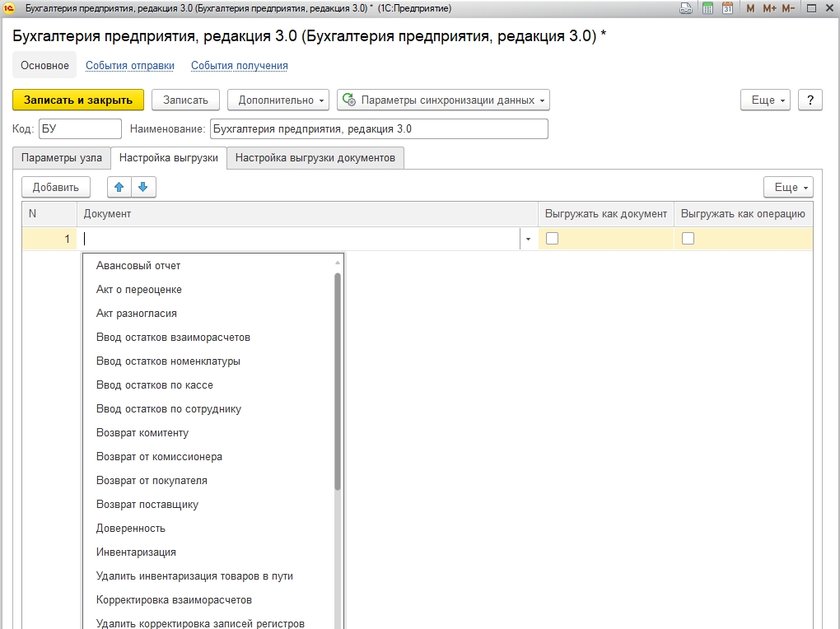Open the calculator icon in title bar
Image resolution: width=840 pixels, height=629 pixels.
point(707,8)
